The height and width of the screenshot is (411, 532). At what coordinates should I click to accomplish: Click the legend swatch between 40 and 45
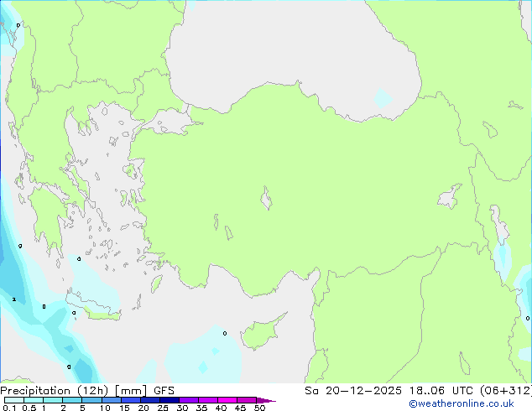(x=227, y=400)
